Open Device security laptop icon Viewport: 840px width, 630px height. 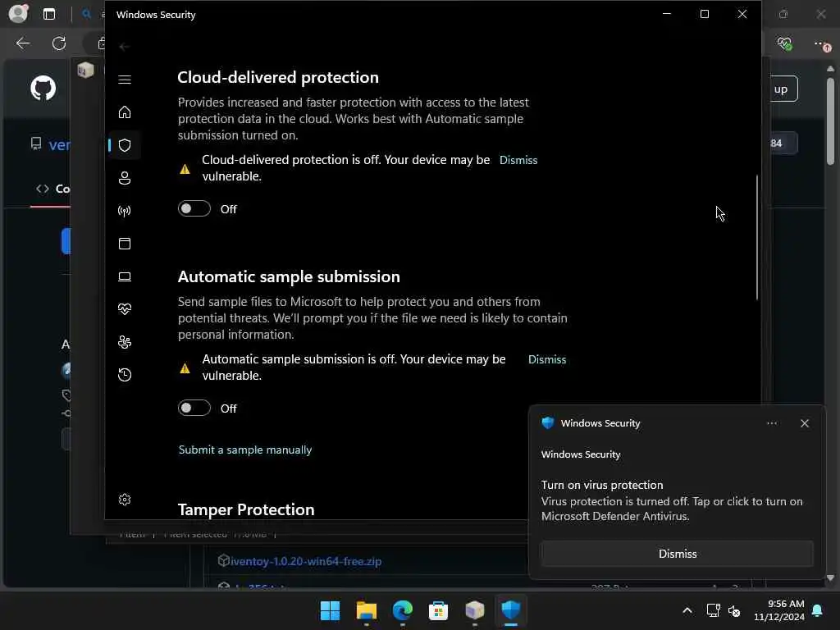(x=125, y=276)
